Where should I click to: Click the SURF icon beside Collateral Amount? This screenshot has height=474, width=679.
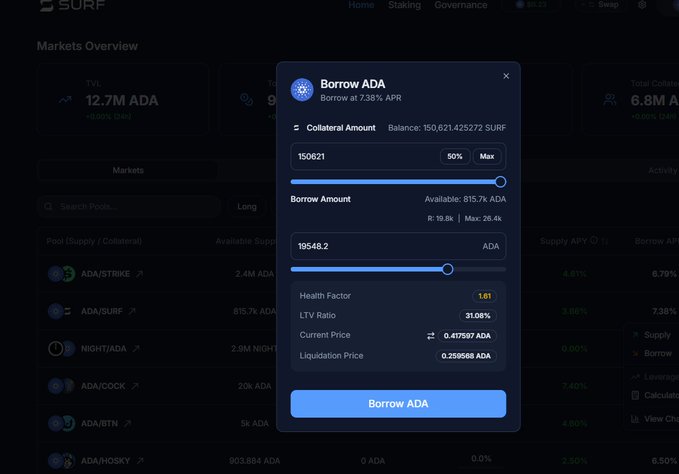click(x=296, y=128)
